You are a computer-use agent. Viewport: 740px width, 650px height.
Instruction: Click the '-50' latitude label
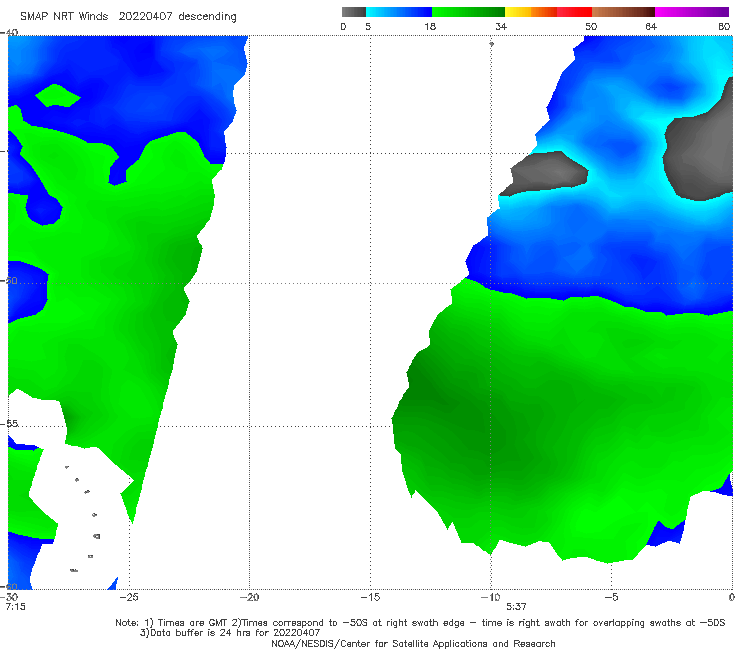coord(10,281)
